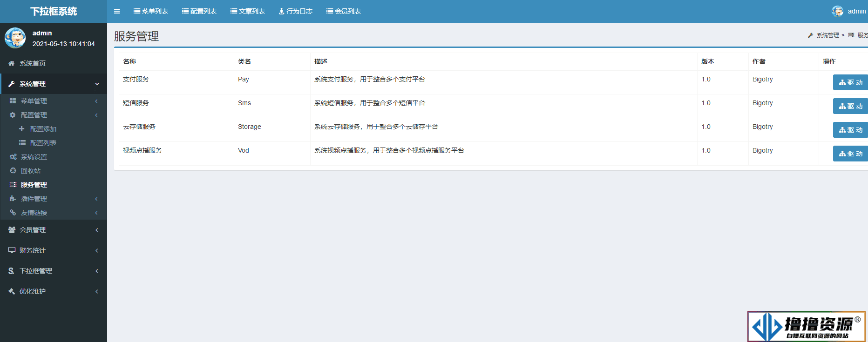Screen dimensions: 868x342
Task: Expand the 优化维护 menu arrow
Action: click(x=97, y=291)
